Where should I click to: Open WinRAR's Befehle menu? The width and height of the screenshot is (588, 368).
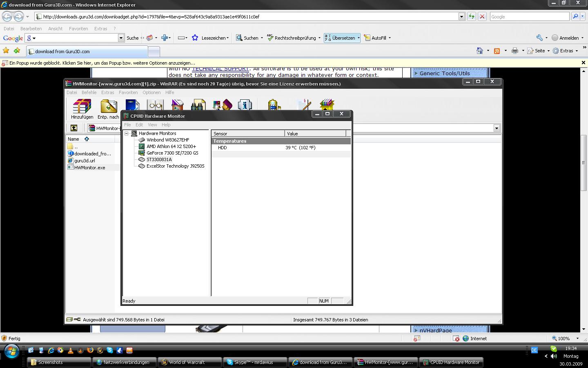click(x=89, y=92)
